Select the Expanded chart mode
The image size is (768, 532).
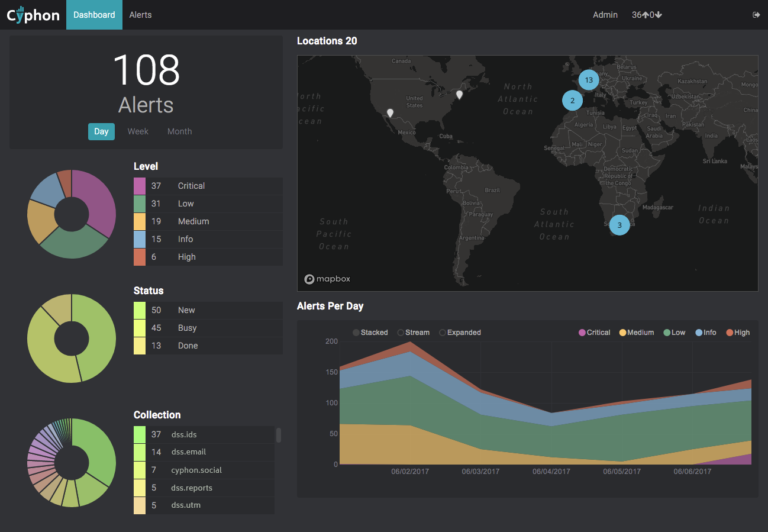click(460, 333)
